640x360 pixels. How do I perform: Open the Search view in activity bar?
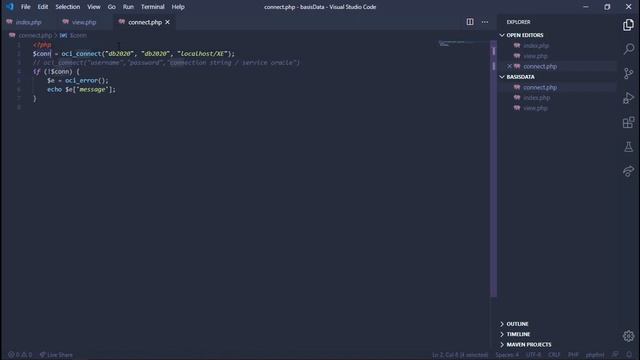click(x=629, y=49)
